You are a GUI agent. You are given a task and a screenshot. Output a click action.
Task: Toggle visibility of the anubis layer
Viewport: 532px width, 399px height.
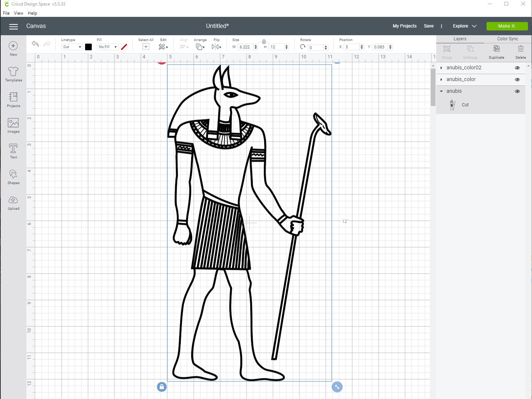[517, 91]
